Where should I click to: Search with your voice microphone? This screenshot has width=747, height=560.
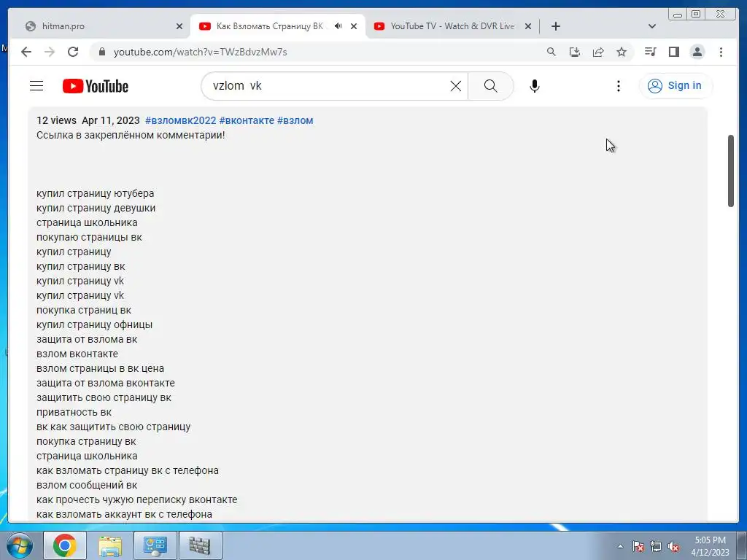click(x=535, y=86)
